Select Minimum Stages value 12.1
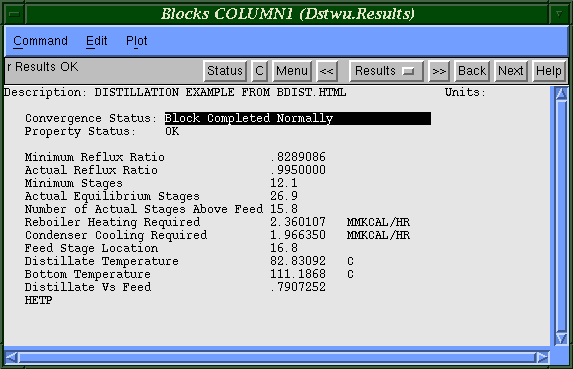This screenshot has height=369, width=573. click(x=284, y=183)
